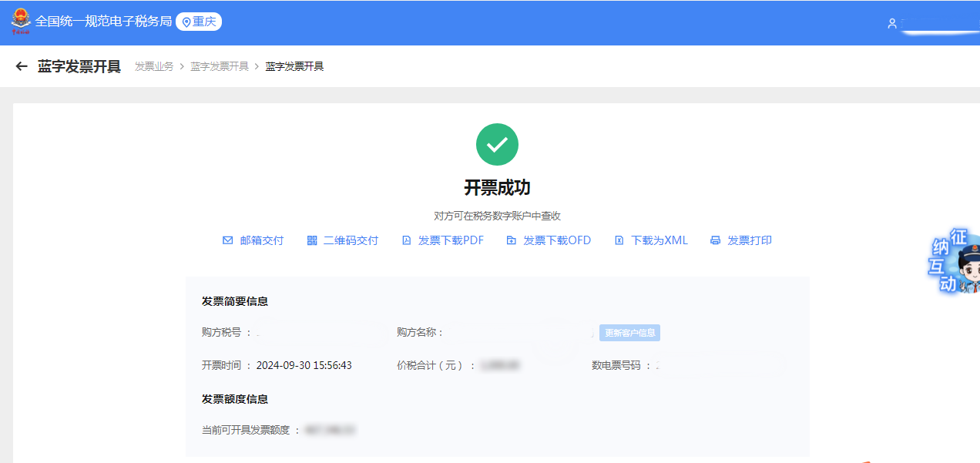The height and width of the screenshot is (463, 980).
Task: Click the 全国统一规范电子税务局 site title
Action: 103,22
